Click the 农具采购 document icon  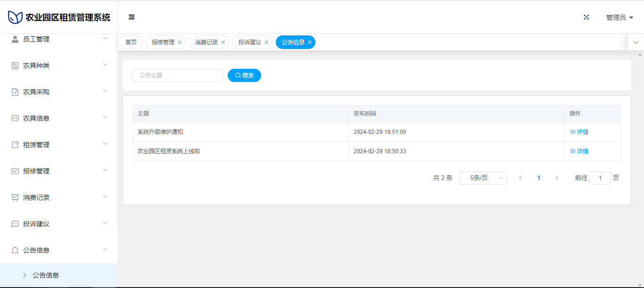point(15,92)
